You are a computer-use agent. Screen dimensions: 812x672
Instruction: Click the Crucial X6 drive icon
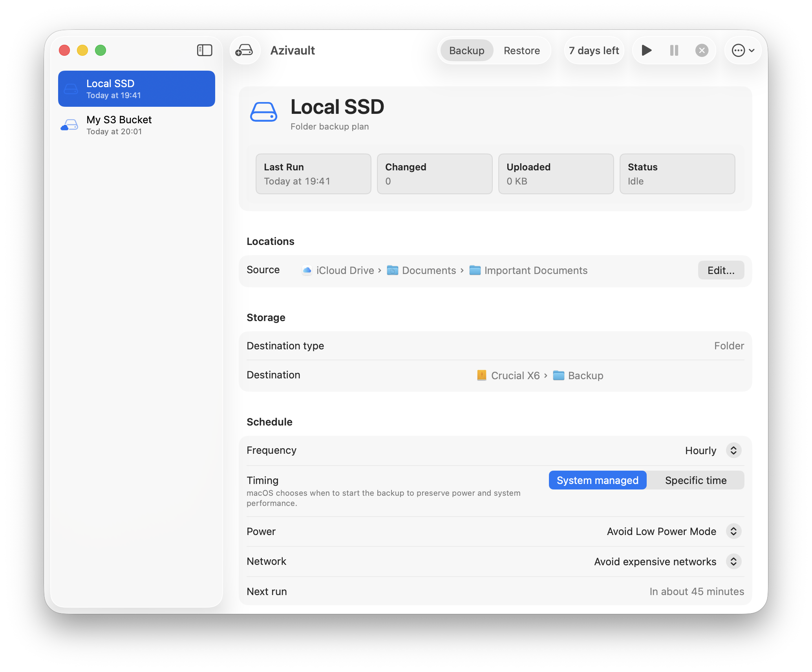click(482, 375)
